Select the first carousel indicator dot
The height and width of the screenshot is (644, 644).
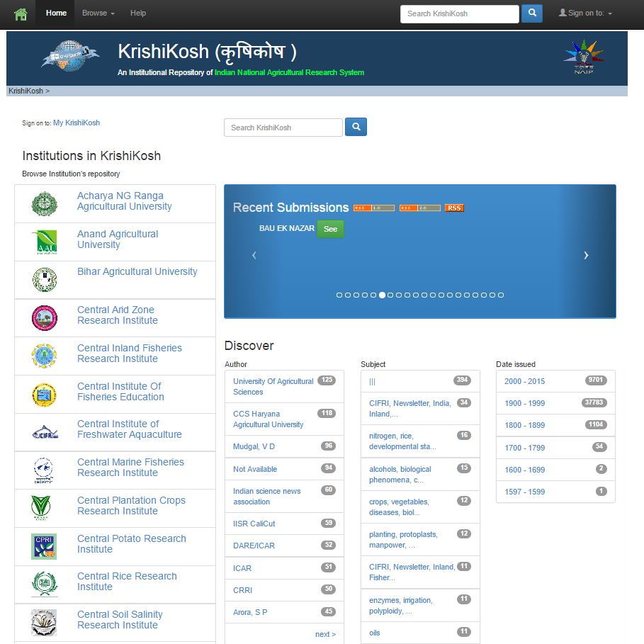click(x=339, y=295)
